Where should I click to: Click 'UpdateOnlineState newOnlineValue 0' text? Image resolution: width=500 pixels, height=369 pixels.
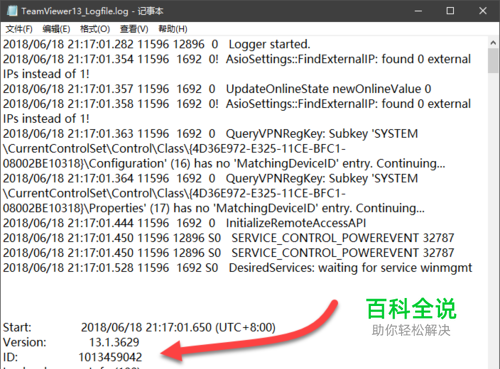[329, 89]
